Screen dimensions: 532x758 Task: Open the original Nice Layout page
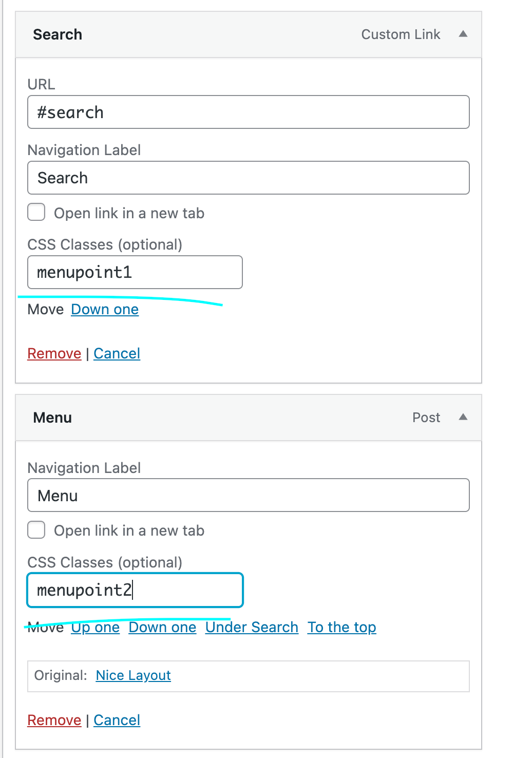click(x=133, y=675)
